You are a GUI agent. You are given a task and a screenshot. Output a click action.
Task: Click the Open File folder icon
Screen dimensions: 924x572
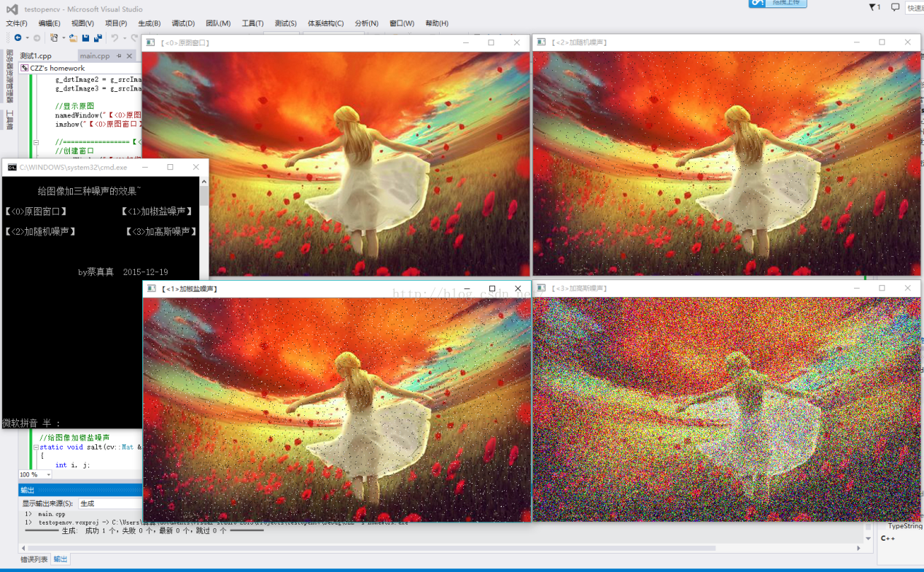[74, 37]
